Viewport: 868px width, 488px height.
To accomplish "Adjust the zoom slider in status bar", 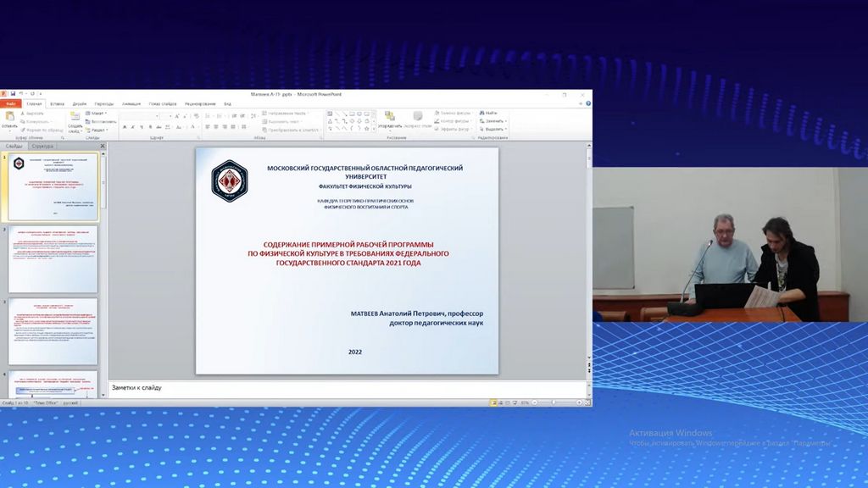I will click(x=554, y=402).
